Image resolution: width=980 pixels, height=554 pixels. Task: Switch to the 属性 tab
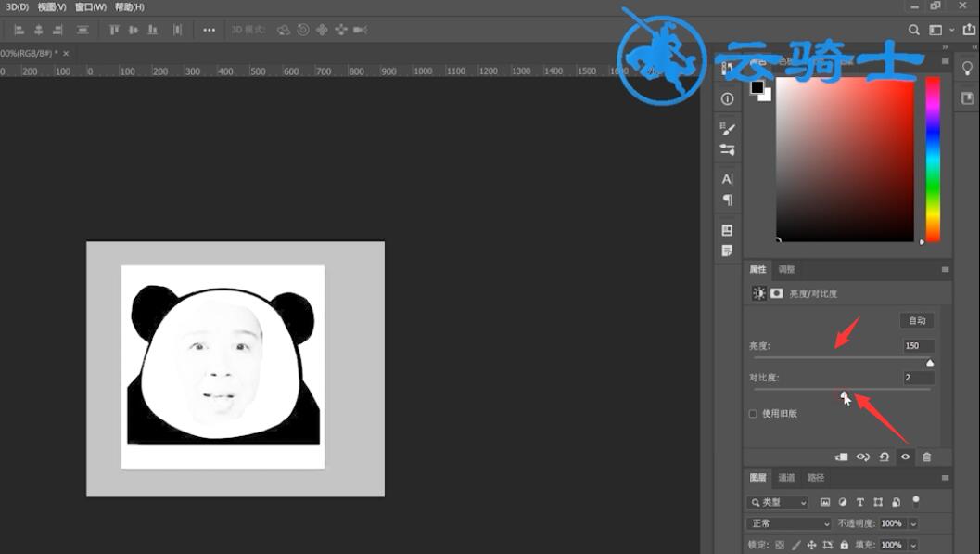click(757, 269)
